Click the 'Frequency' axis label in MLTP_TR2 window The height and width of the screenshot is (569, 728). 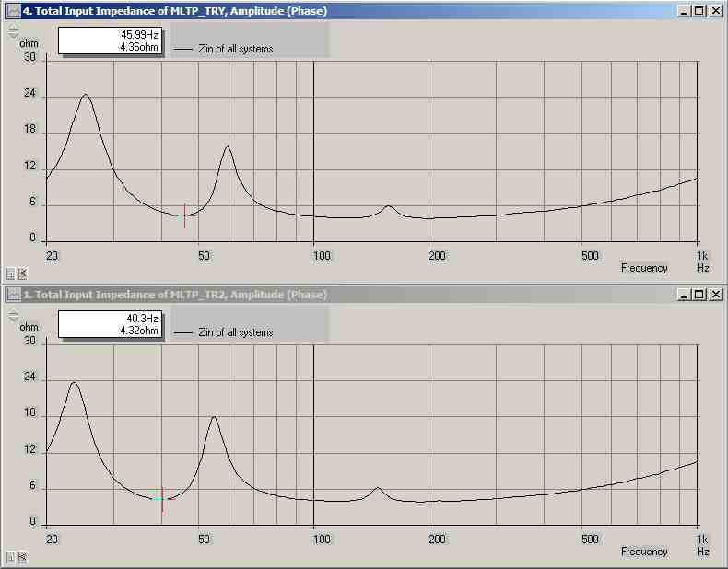pos(644,552)
